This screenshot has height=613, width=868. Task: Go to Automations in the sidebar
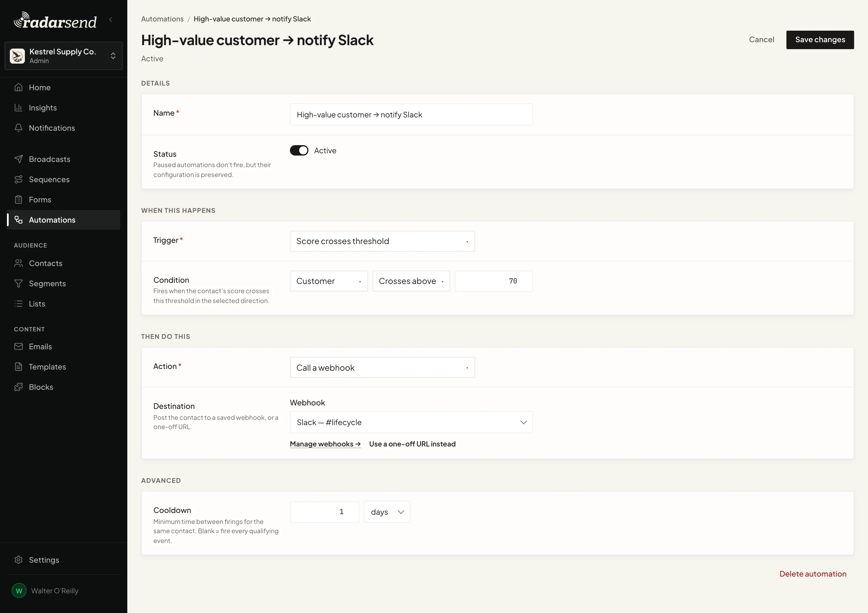64,220
